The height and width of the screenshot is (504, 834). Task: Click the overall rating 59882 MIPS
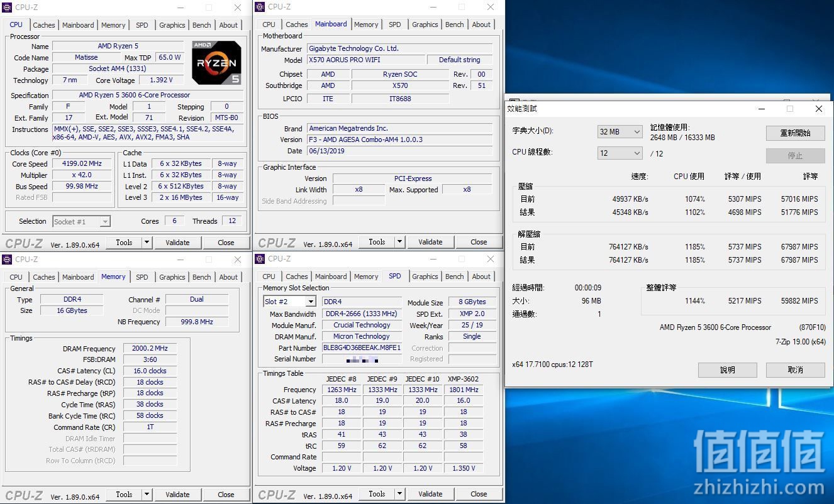click(x=799, y=301)
